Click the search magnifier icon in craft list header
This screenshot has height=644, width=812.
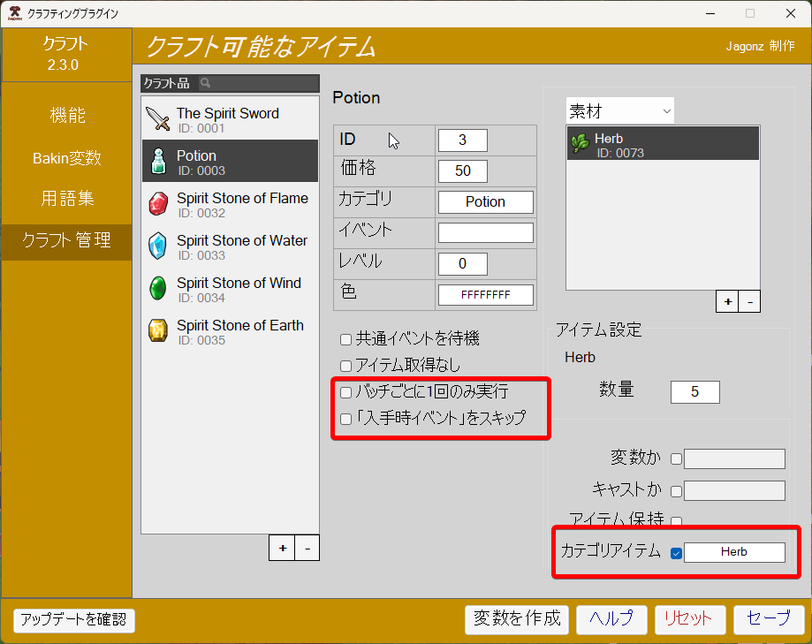205,83
